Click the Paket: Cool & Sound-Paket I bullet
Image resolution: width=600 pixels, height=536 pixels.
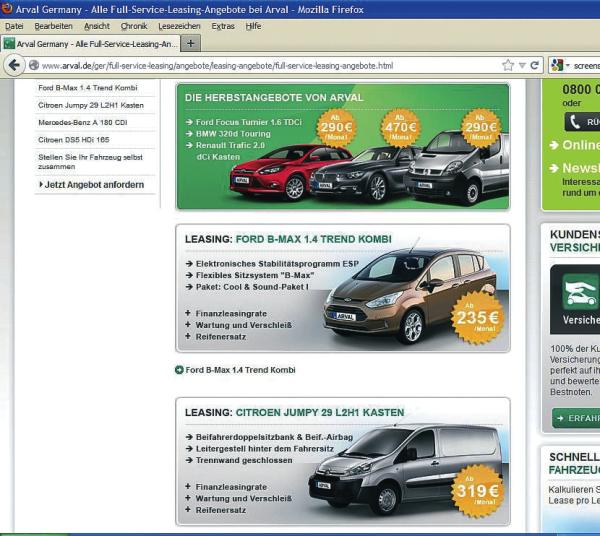(247, 287)
